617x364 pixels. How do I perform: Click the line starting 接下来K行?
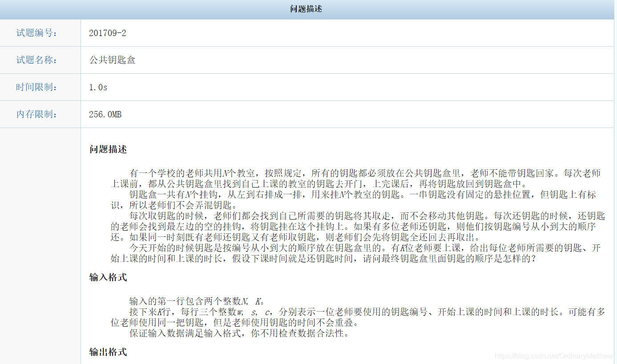coord(367,312)
